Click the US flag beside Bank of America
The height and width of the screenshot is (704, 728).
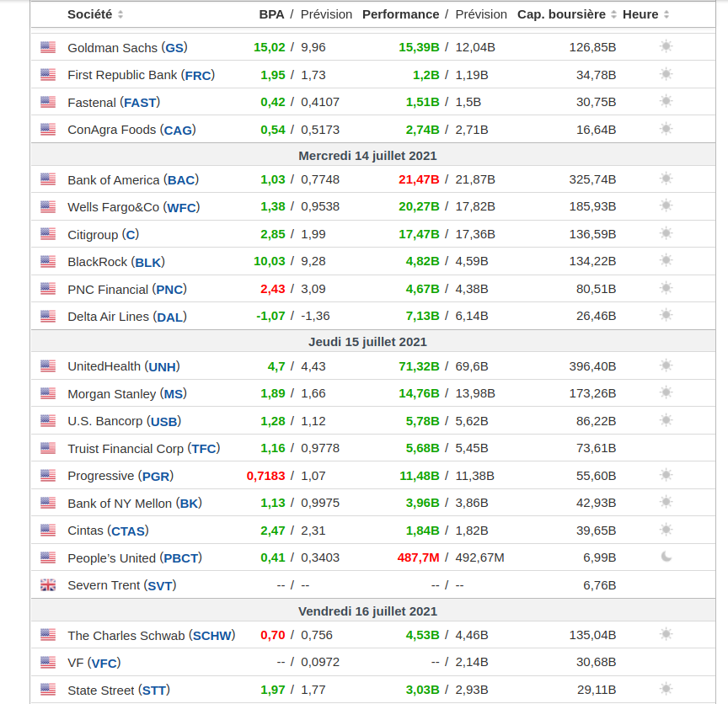click(x=48, y=179)
